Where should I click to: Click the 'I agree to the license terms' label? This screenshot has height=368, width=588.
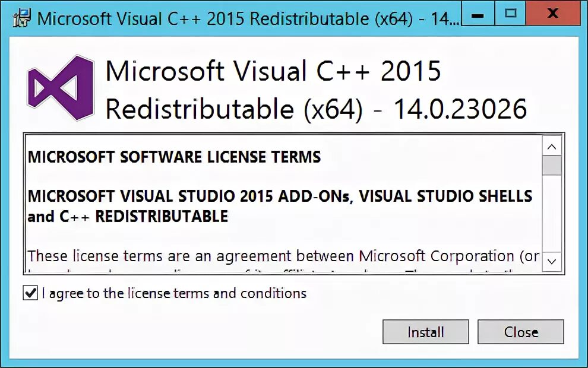(x=174, y=293)
